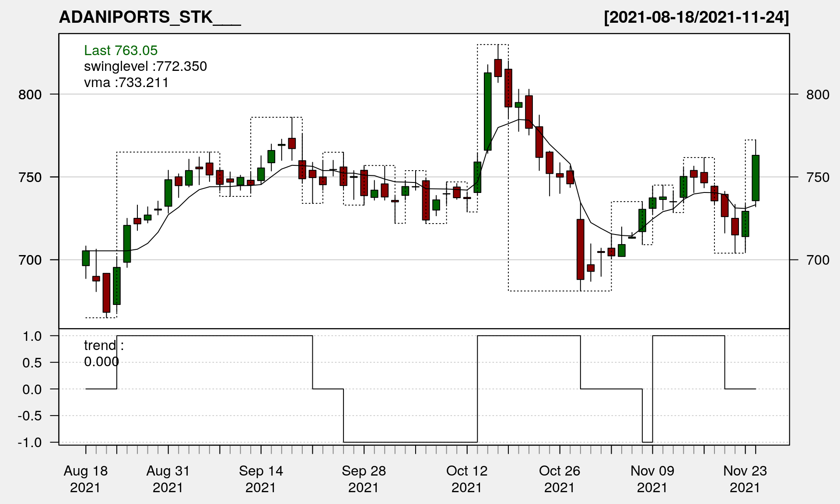Click the date range label 2021-08-18/2021-11-24

click(x=696, y=17)
